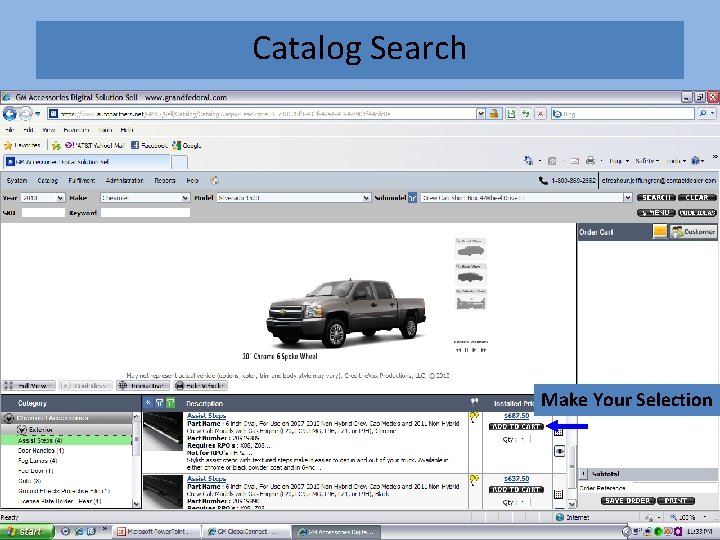Viewport: 720px width, 540px height.
Task: Pause the vehicle image rotation
Action: (467, 350)
